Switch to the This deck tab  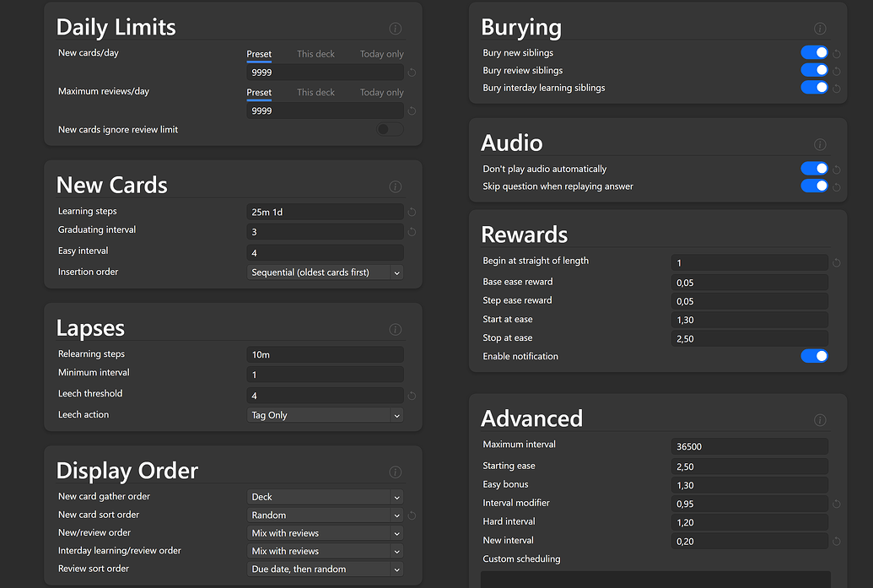pyautogui.click(x=315, y=53)
